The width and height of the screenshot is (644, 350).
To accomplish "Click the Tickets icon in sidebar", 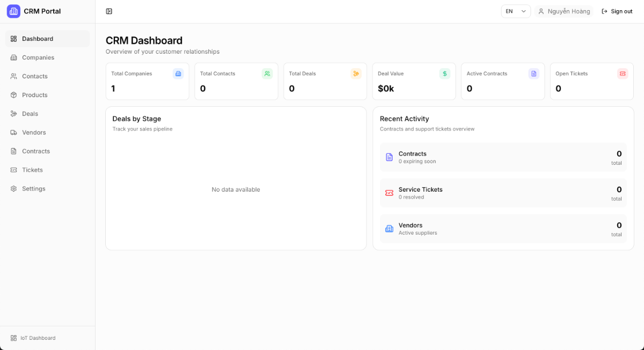I will pyautogui.click(x=14, y=170).
